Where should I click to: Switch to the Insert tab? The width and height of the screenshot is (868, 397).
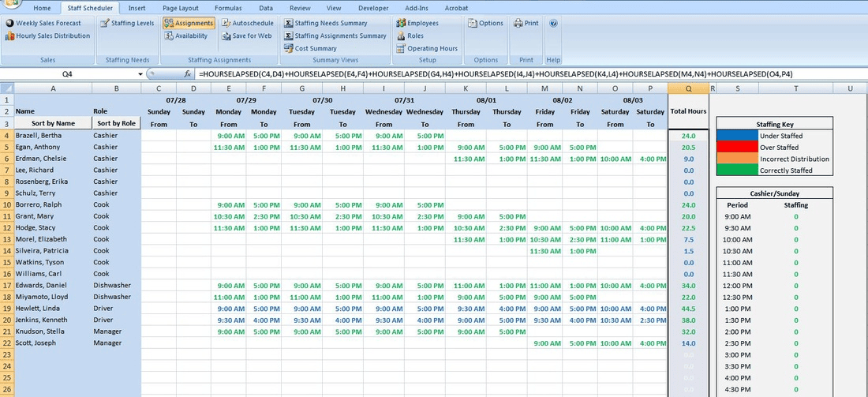[x=137, y=9]
